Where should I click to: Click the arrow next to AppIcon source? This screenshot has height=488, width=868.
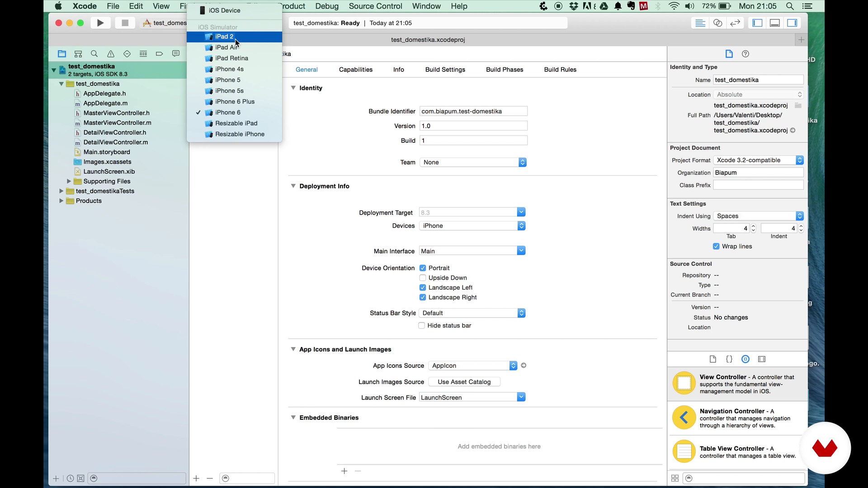coord(524,366)
